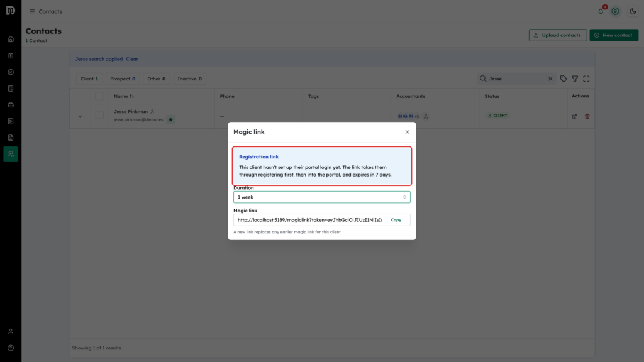Viewport: 644px width, 362px height.
Task: Click the magic link URL field
Action: [x=309, y=220]
